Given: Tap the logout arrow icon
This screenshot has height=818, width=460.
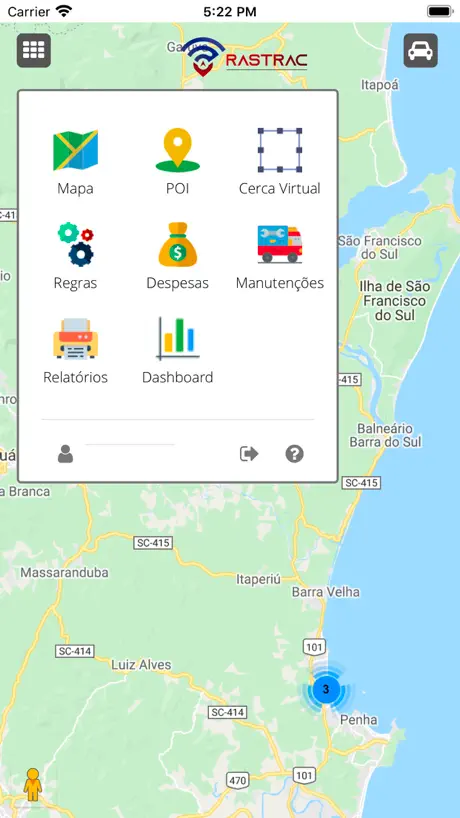Looking at the screenshot, I should pyautogui.click(x=249, y=454).
